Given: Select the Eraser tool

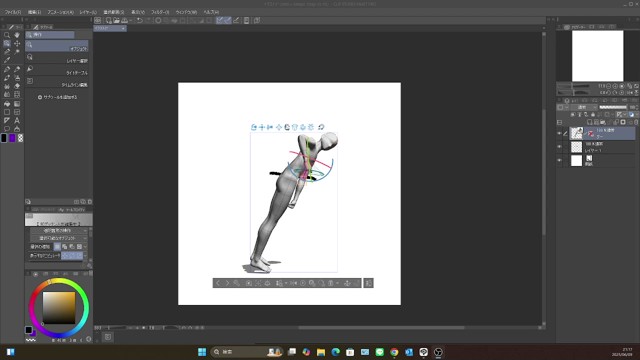Looking at the screenshot, I should point(17,86).
